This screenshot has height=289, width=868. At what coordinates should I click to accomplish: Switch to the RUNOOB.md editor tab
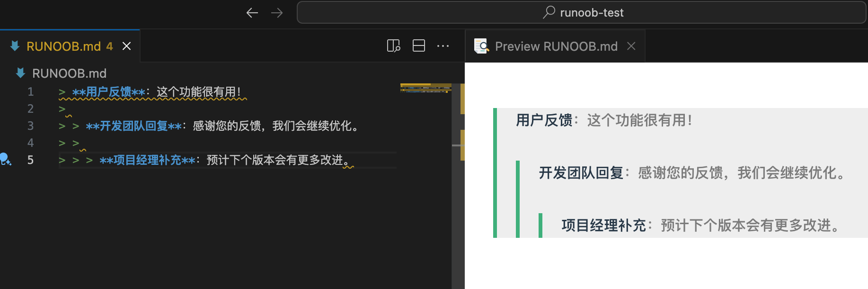click(63, 46)
